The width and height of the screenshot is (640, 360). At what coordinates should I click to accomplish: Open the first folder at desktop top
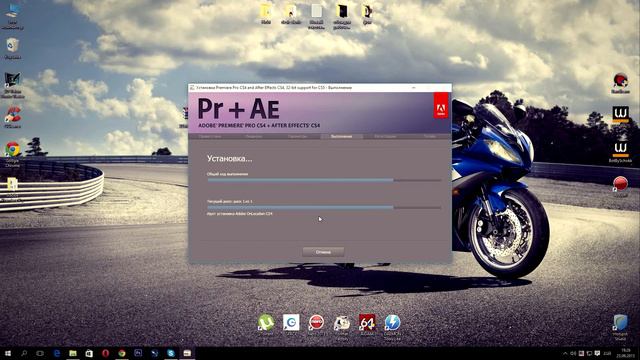[x=266, y=11]
